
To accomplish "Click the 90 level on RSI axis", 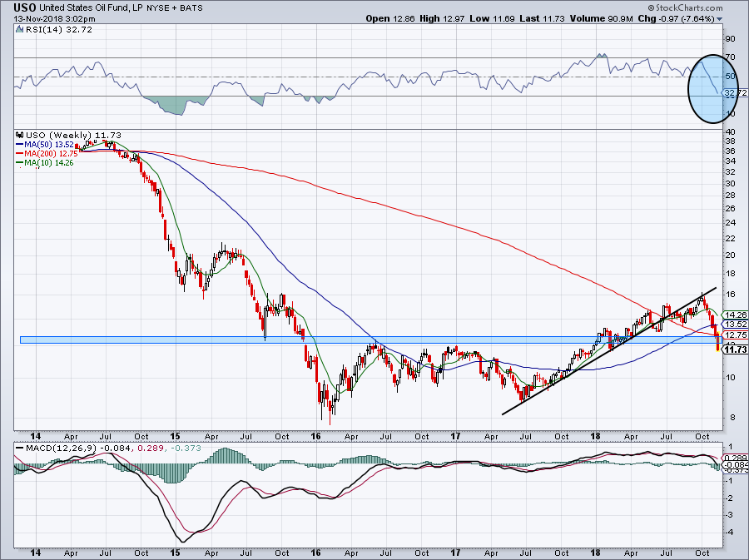I will coord(731,38).
